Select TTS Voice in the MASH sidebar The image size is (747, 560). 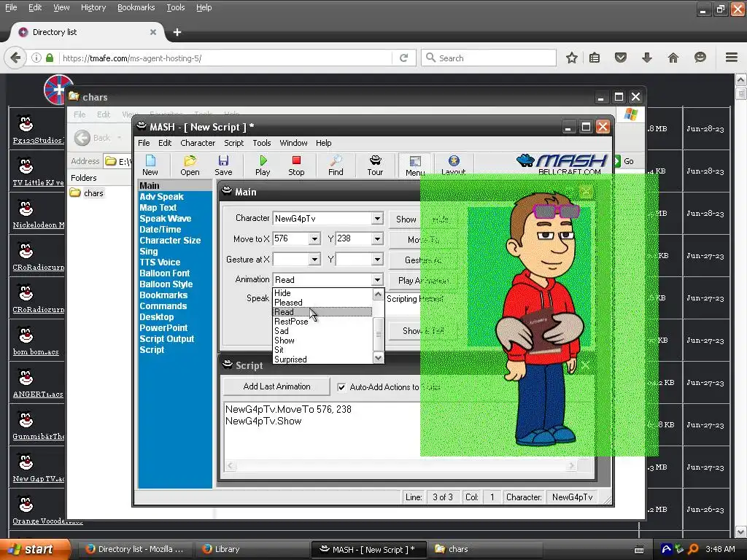coord(160,262)
